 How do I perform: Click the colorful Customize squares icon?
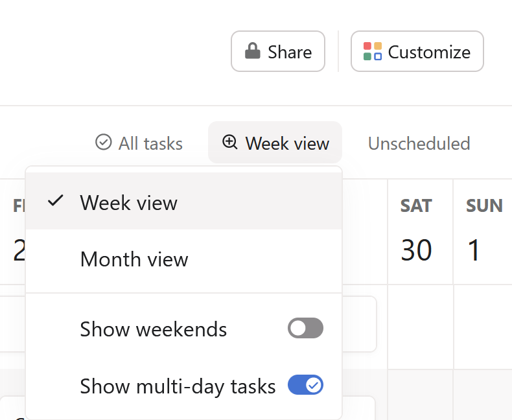click(373, 51)
